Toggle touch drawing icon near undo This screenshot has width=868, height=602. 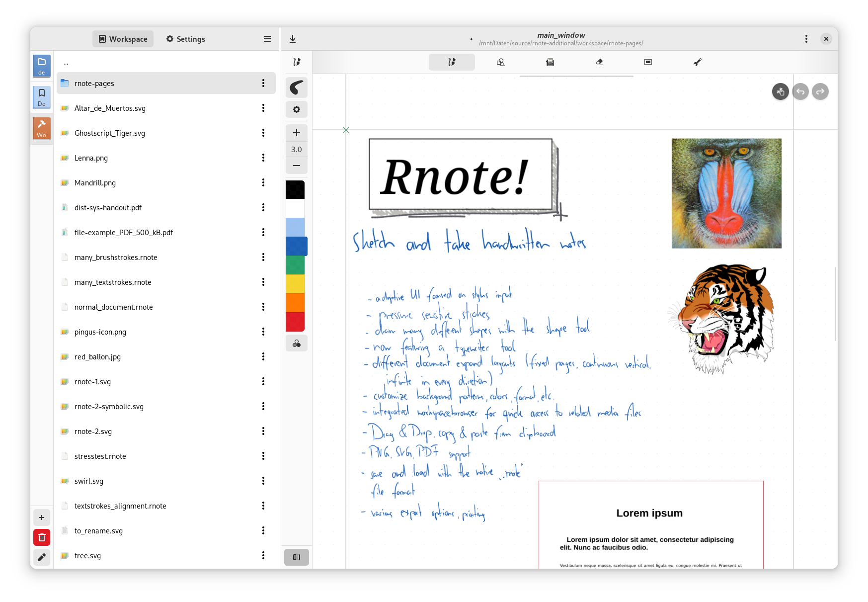pos(781,91)
